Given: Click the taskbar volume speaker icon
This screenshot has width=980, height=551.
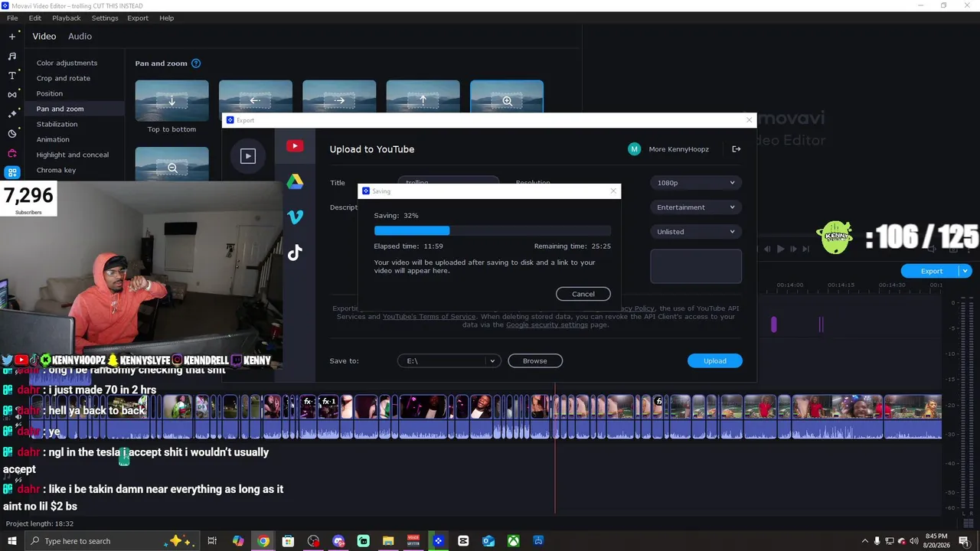Looking at the screenshot, I should point(913,541).
